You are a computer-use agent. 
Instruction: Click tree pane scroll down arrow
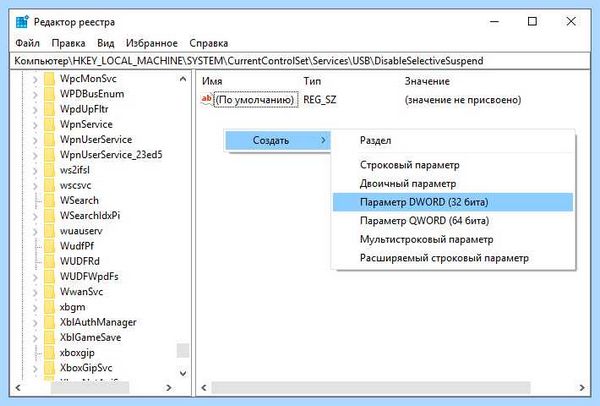183,373
